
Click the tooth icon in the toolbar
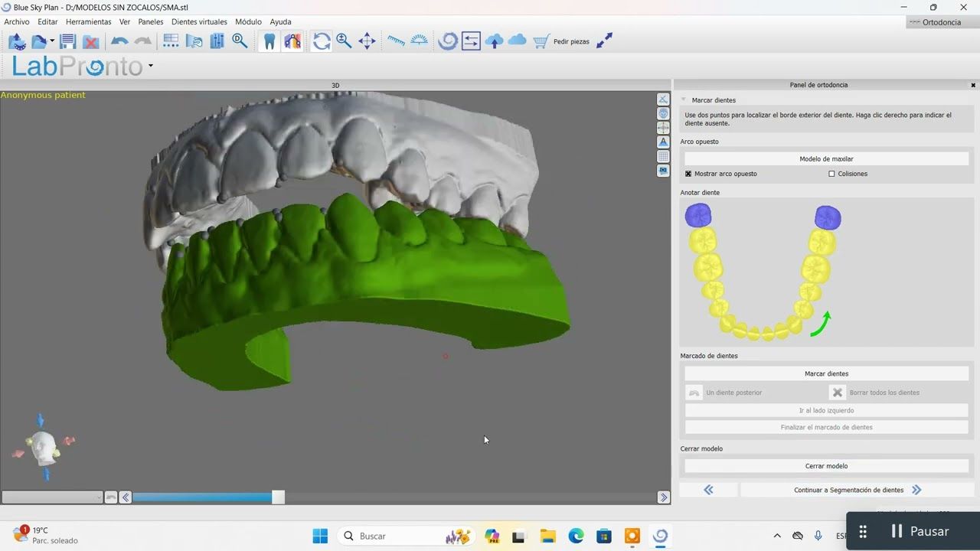(269, 41)
